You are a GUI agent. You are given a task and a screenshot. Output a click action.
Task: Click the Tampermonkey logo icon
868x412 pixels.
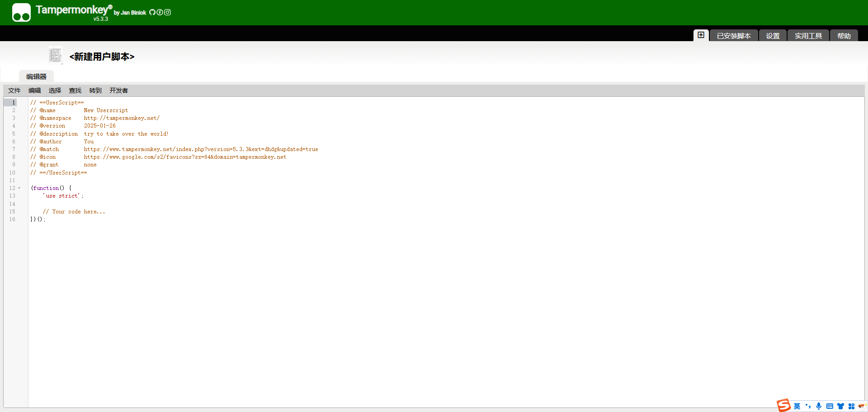point(21,12)
